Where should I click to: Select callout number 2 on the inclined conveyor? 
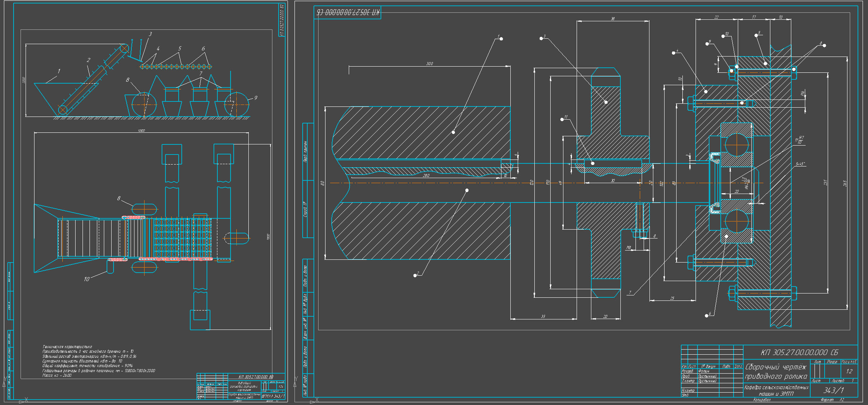coord(88,60)
